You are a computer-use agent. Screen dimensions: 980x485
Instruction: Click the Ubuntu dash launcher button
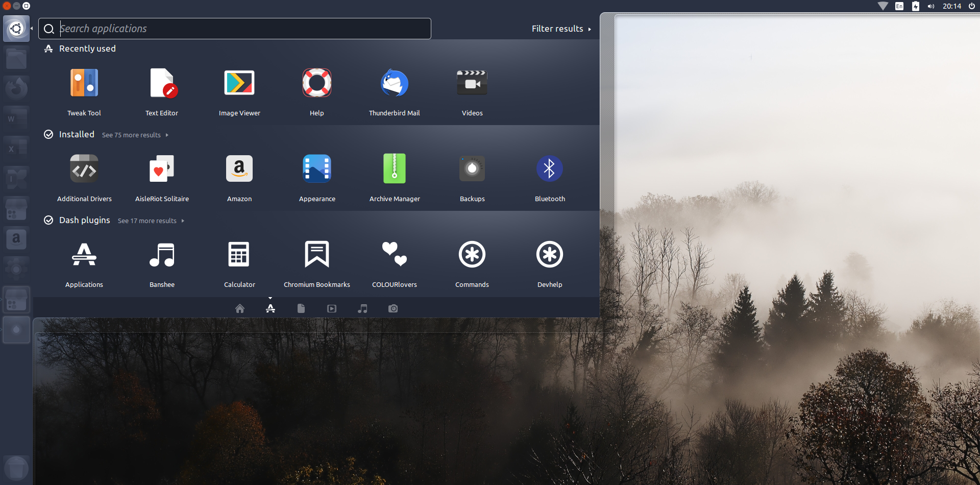(x=16, y=28)
